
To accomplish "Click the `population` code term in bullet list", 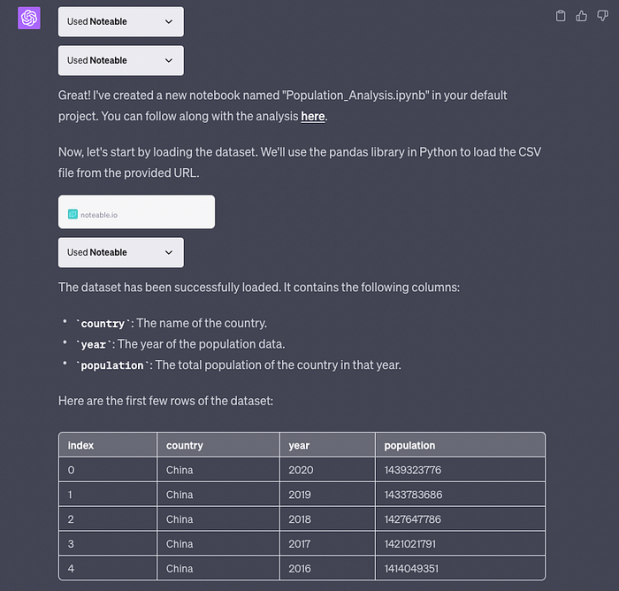I will (x=112, y=365).
